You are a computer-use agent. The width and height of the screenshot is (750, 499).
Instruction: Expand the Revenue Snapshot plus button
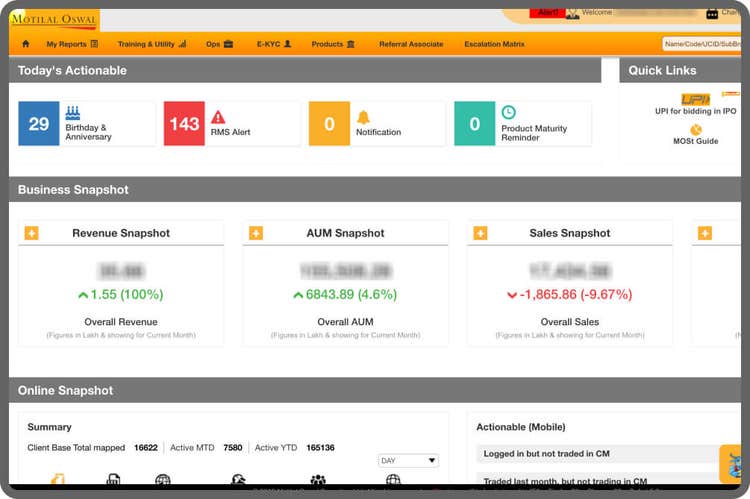point(31,233)
